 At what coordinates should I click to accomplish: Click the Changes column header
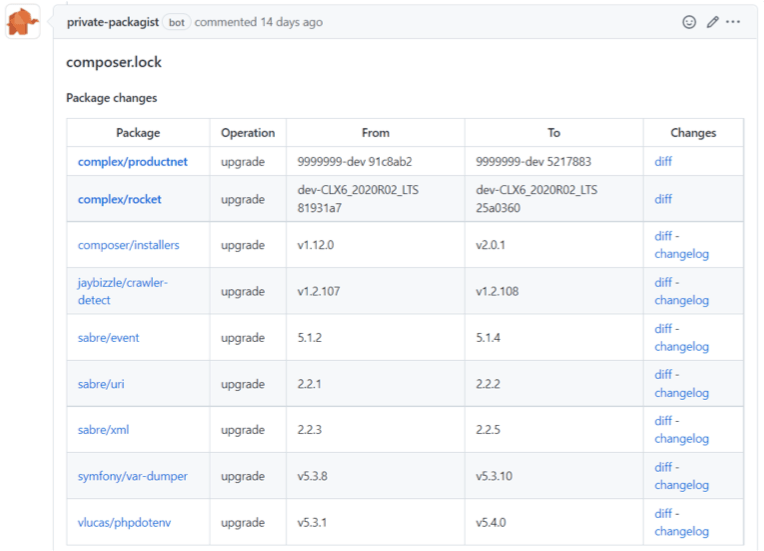(693, 133)
